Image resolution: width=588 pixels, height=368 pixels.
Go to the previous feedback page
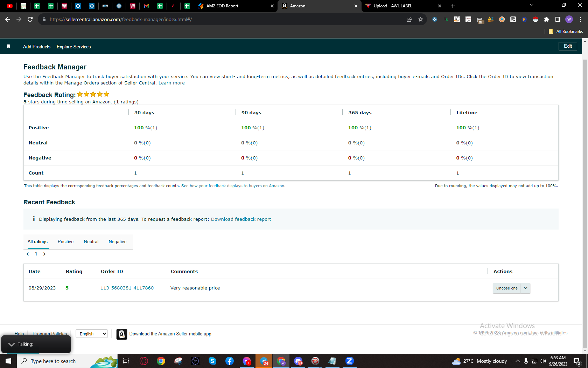point(28,254)
